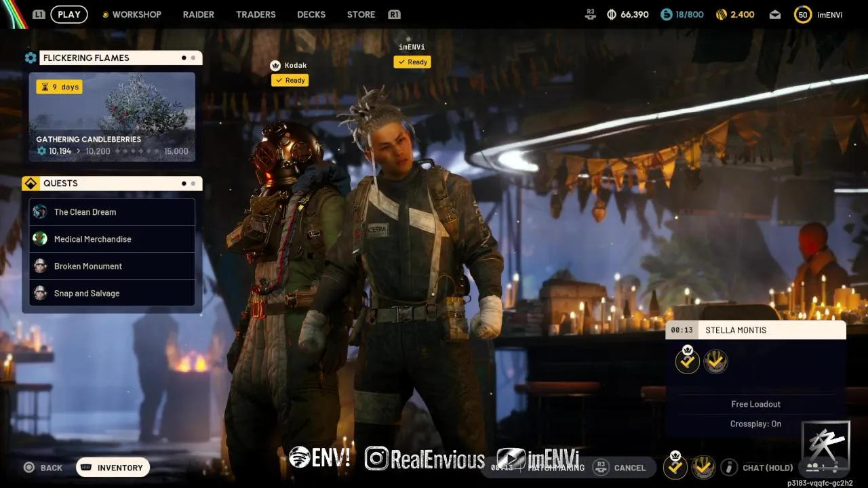Viewport: 868px width, 488px height.
Task: Click the 00:13 timer in the Stella Montis panel
Action: pos(682,330)
